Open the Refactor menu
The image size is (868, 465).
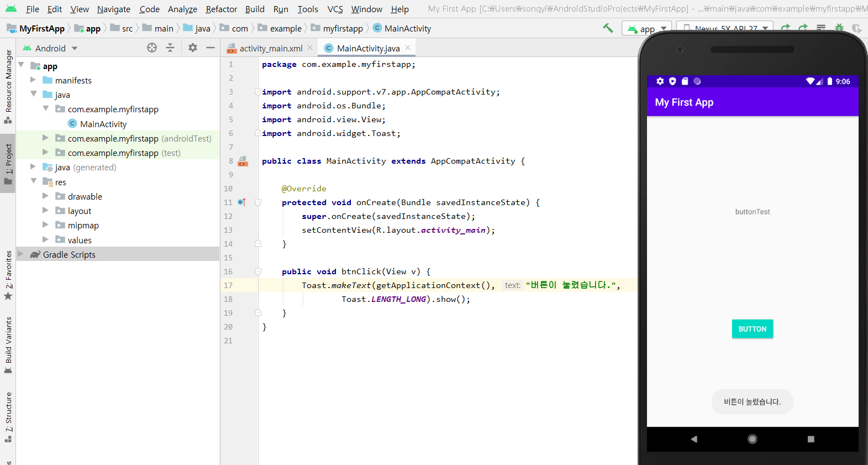click(x=221, y=9)
